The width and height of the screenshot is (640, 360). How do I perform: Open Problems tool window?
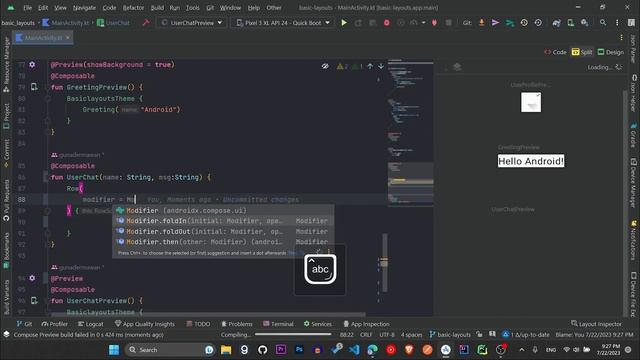pyautogui.click(x=237, y=324)
